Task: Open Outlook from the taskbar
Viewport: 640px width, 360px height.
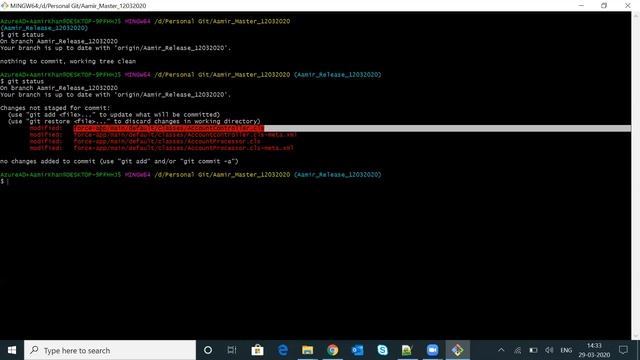Action: [x=357, y=350]
